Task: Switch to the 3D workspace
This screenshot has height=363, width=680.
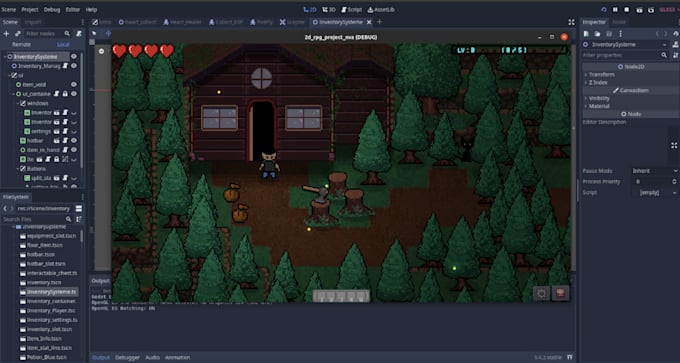Action: 329,10
